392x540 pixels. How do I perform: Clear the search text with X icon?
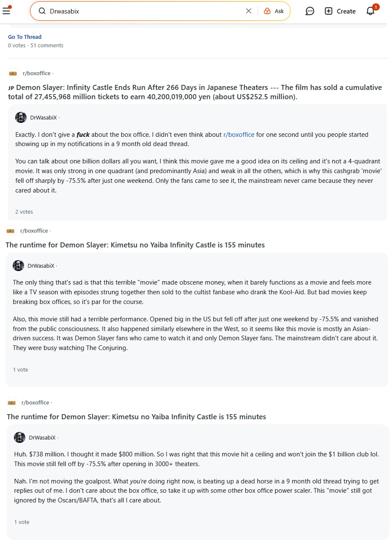click(249, 11)
